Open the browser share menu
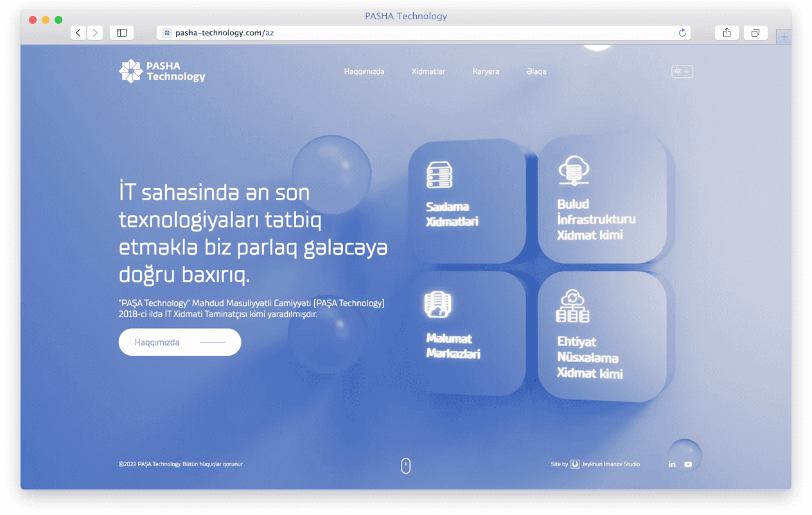The width and height of the screenshot is (812, 515). 727,33
